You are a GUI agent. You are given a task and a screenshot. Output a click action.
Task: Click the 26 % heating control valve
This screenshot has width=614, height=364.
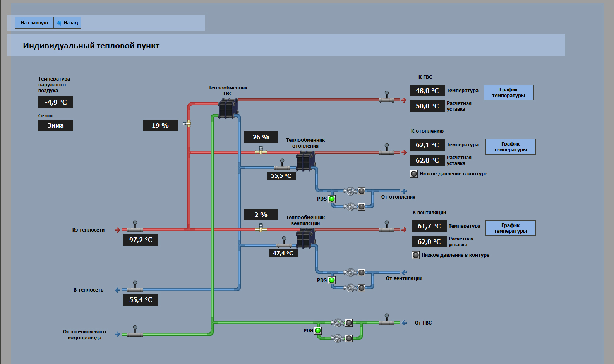pos(261,151)
